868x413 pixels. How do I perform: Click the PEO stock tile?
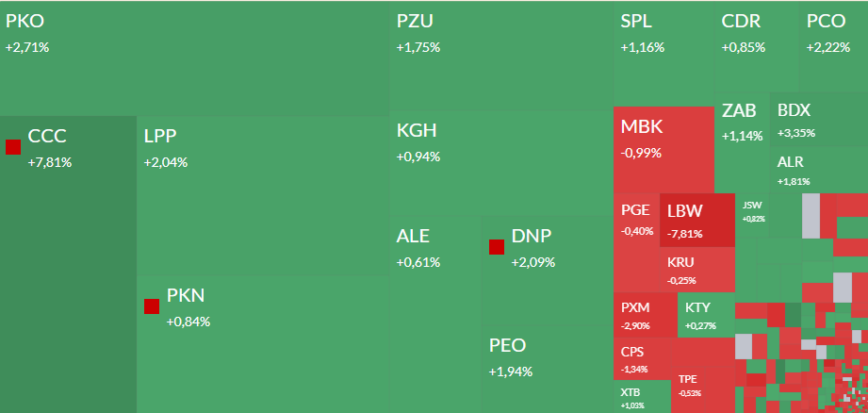[x=547, y=368]
